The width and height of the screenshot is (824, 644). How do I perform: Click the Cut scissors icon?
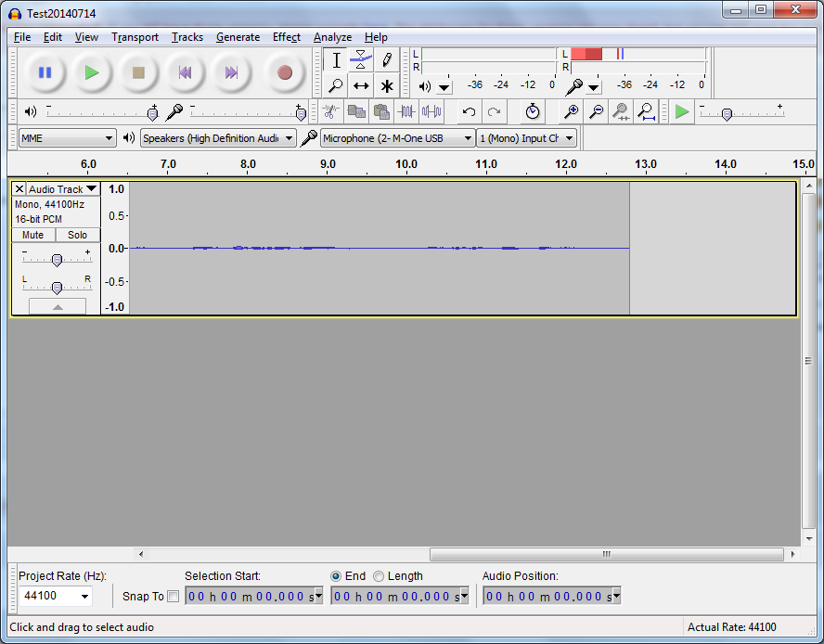point(330,111)
